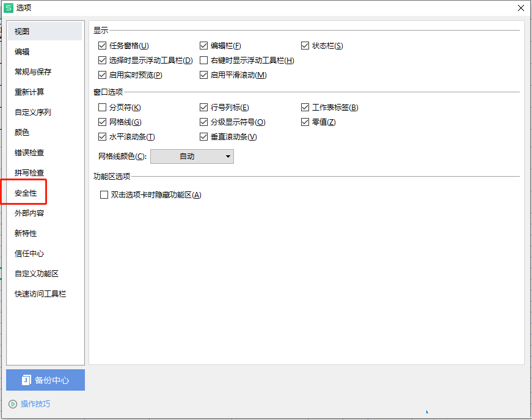
Task: Select the 视图 category
Action: point(45,31)
